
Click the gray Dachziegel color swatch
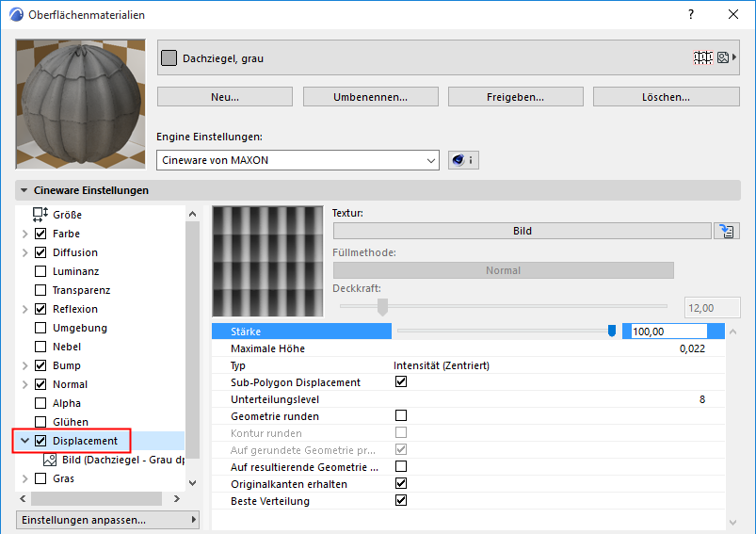coord(169,57)
